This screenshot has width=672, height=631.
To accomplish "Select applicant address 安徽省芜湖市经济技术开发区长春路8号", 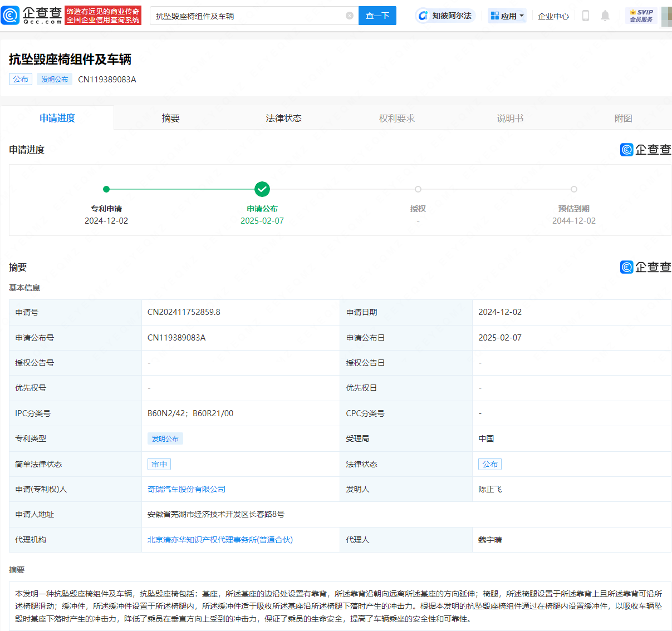I will point(216,514).
